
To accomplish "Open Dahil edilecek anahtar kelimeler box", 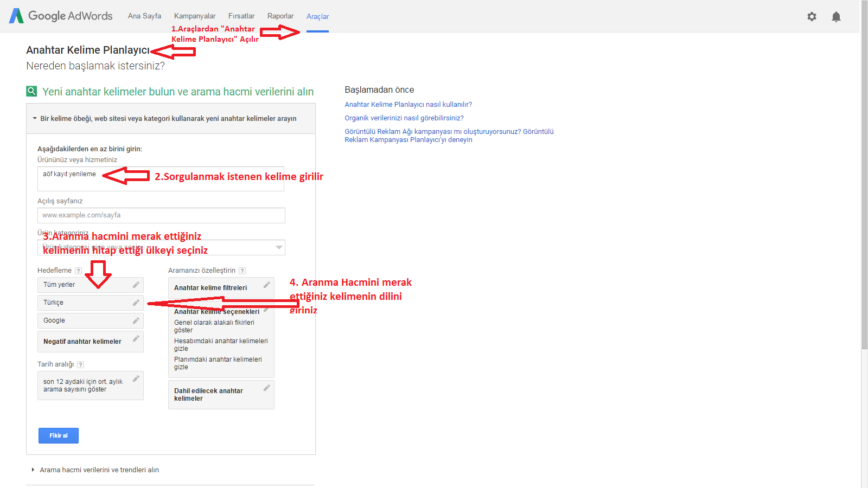I will pyautogui.click(x=221, y=394).
